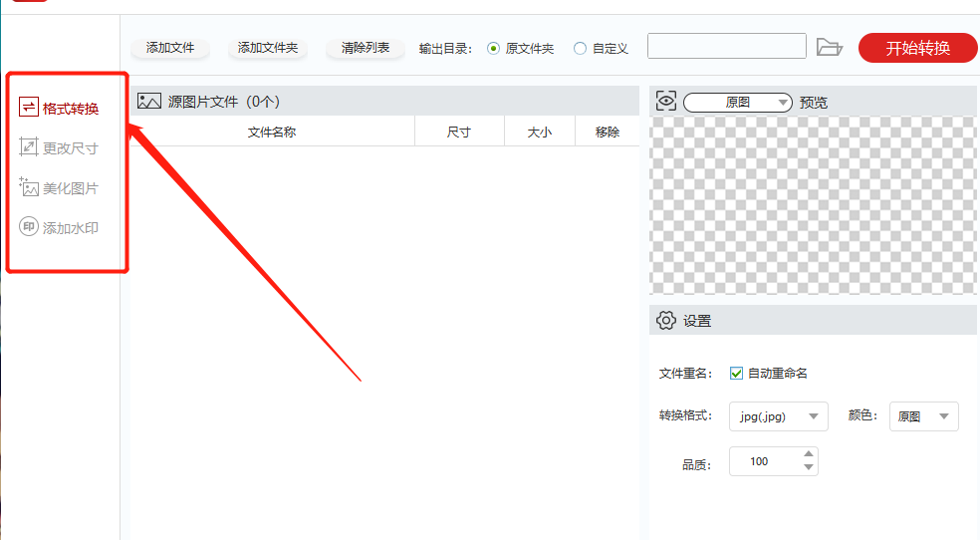Click the preview eye icon
Screen dimensions: 980x540
click(x=666, y=101)
